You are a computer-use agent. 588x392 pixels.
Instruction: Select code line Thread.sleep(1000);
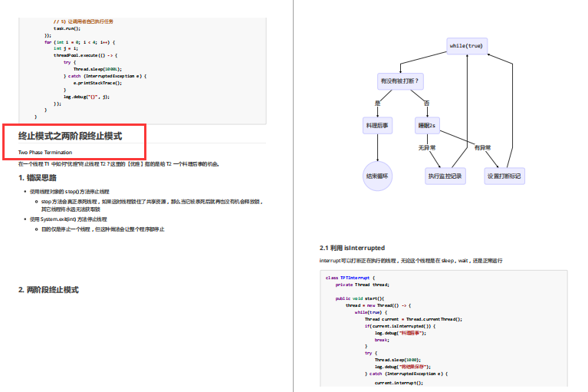point(398,360)
